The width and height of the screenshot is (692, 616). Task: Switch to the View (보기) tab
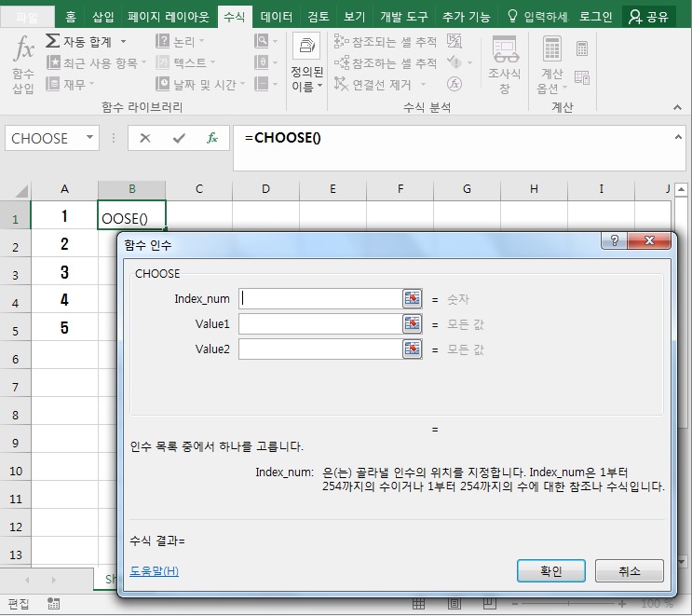click(x=355, y=17)
